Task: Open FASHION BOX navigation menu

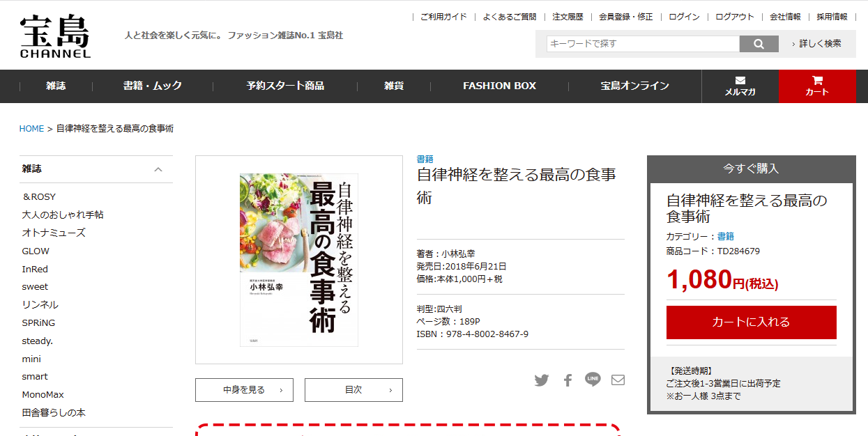Action: (499, 86)
